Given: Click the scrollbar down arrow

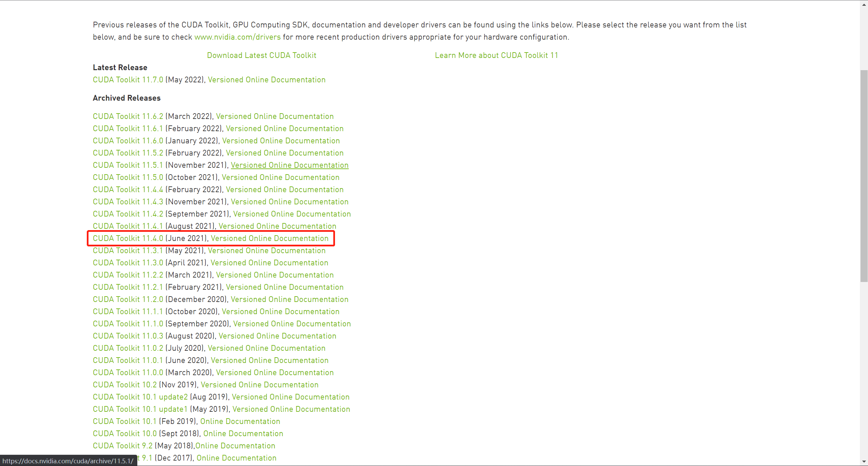Looking at the screenshot, I should click(864, 462).
